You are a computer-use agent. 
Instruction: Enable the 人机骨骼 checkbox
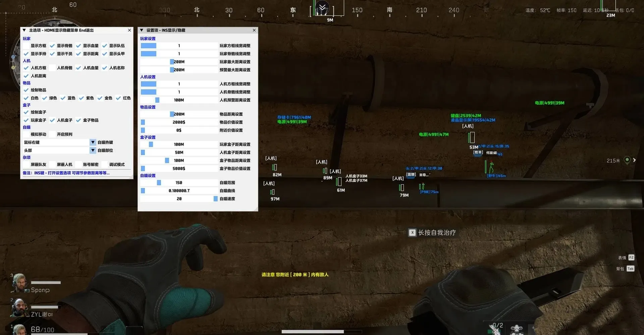pyautogui.click(x=52, y=68)
